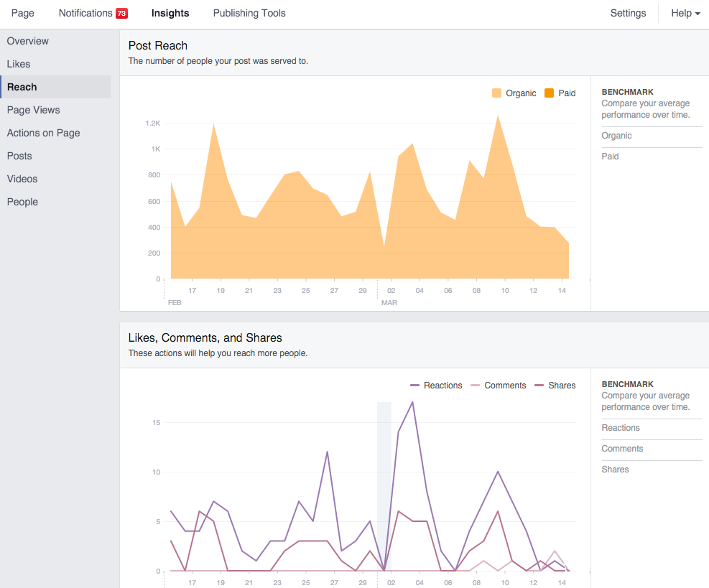Go to the Page tab
Screen dimensions: 709x588
[x=23, y=13]
